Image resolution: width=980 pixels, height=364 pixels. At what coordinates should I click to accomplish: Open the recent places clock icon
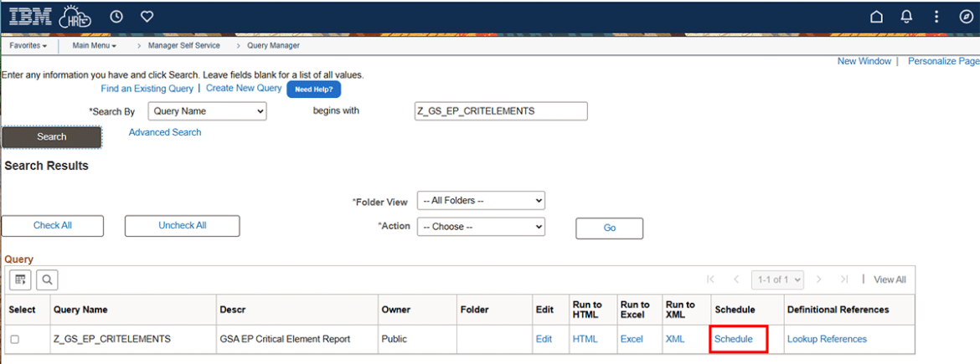(116, 16)
